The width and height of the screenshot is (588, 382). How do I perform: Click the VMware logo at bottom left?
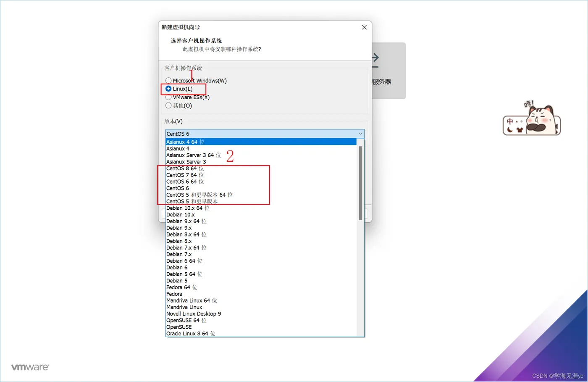30,367
